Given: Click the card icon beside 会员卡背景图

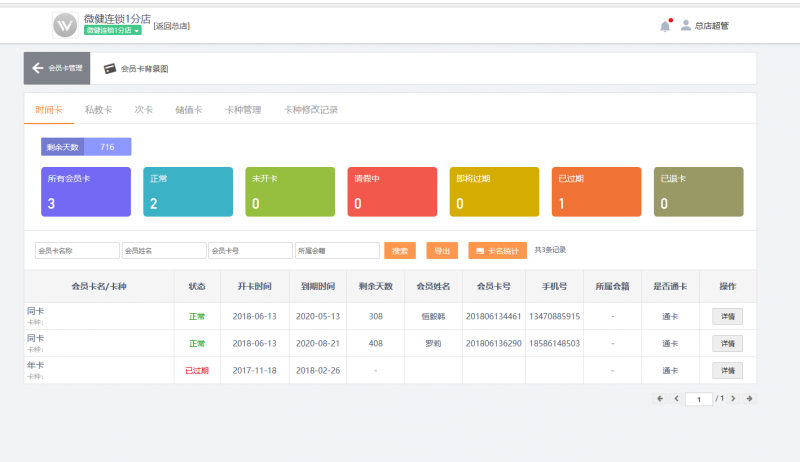Looking at the screenshot, I should coord(110,69).
